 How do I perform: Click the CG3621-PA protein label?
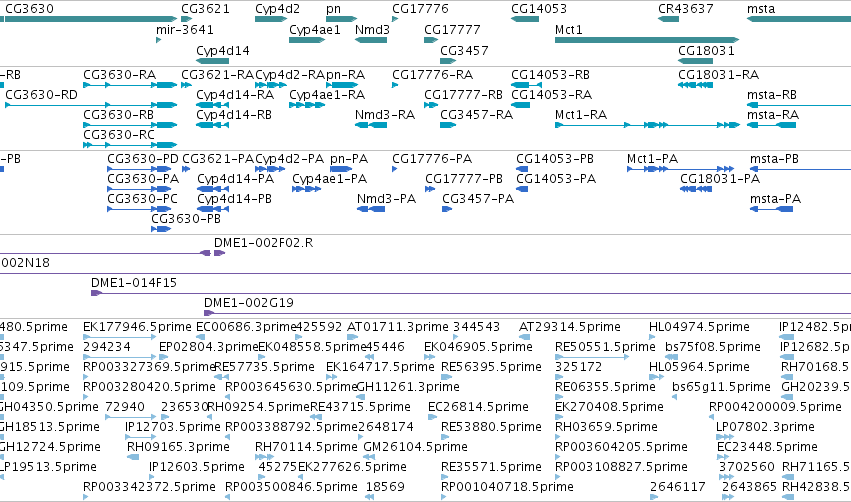[x=218, y=158]
